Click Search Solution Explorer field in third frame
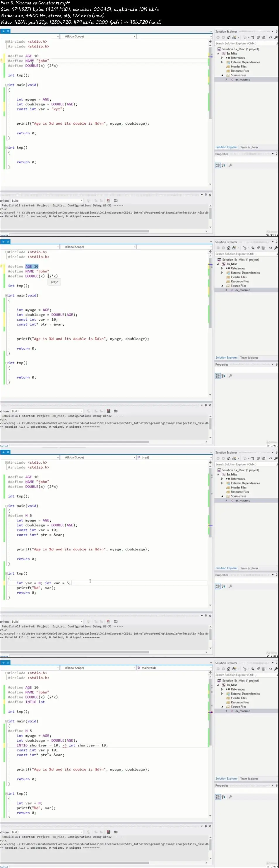279x868 pixels. pos(246,464)
